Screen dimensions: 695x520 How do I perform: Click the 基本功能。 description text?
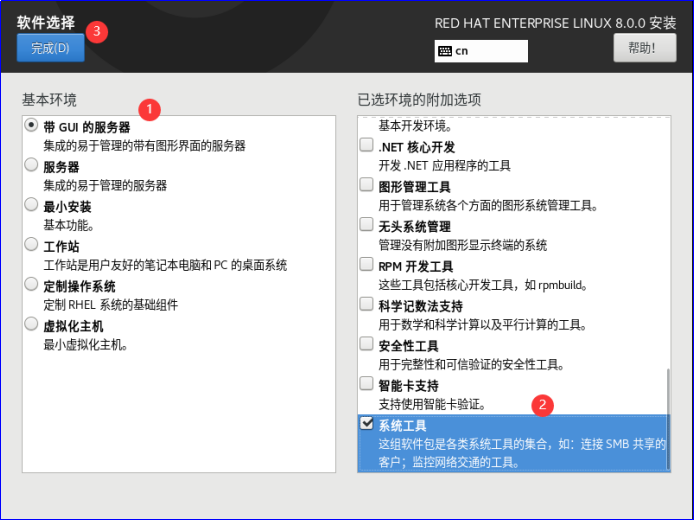pyautogui.click(x=69, y=225)
